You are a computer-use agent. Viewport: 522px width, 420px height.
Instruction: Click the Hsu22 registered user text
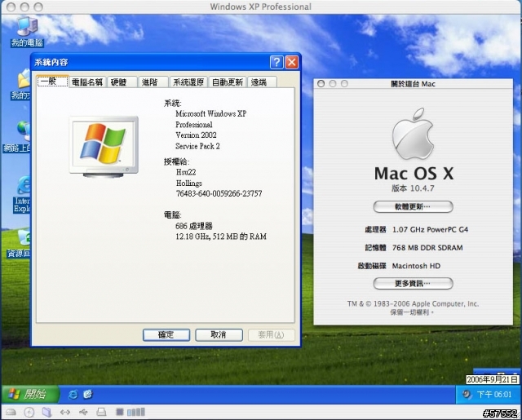[x=186, y=172]
